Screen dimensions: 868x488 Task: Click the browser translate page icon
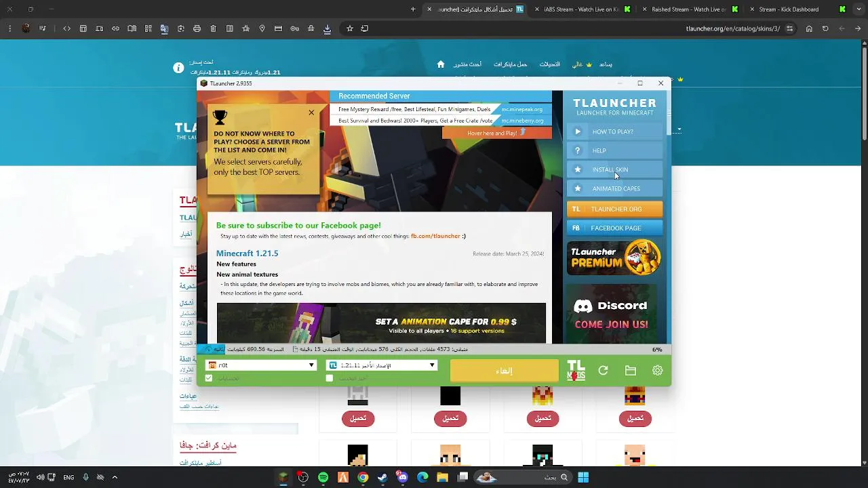click(x=164, y=28)
